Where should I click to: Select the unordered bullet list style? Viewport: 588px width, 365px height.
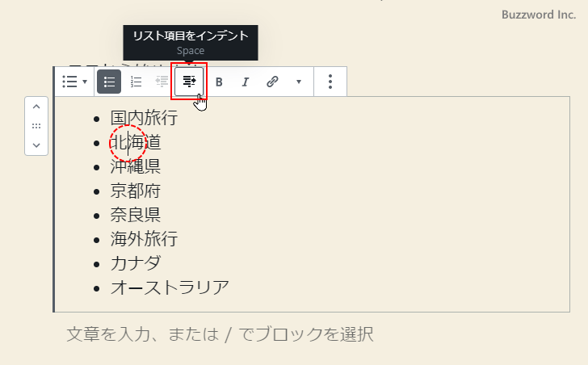coord(109,82)
